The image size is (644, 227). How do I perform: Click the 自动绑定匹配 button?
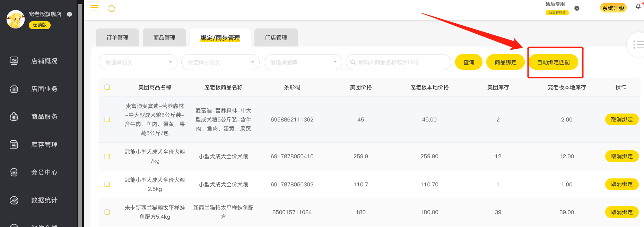[553, 62]
